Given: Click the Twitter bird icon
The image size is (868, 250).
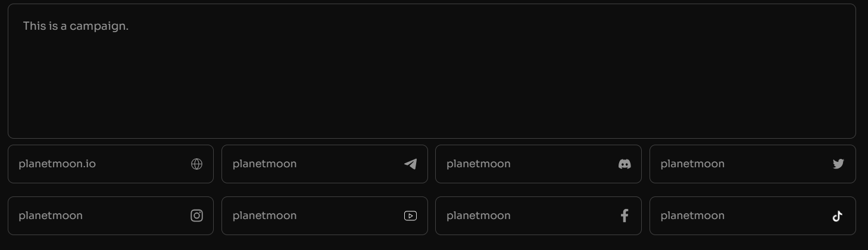Looking at the screenshot, I should coord(838,164).
